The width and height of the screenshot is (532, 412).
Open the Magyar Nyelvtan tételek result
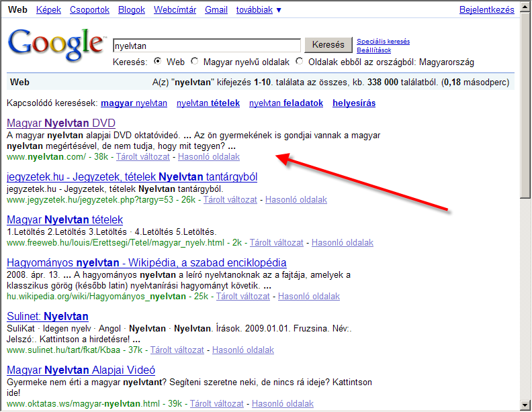tap(64, 220)
